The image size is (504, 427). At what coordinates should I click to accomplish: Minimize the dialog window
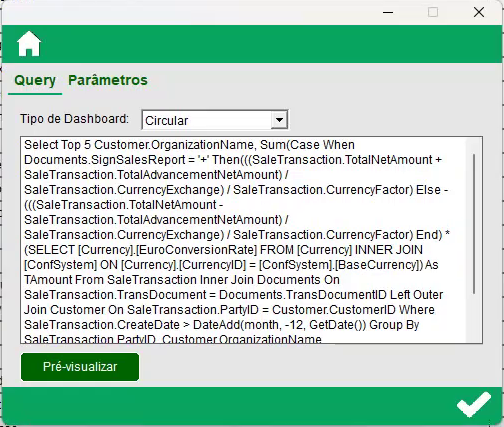click(x=388, y=13)
